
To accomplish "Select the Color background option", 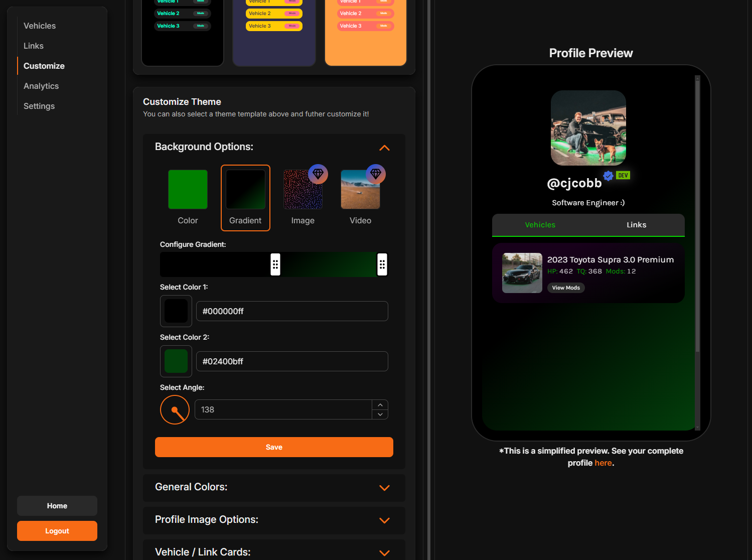I will (x=188, y=198).
